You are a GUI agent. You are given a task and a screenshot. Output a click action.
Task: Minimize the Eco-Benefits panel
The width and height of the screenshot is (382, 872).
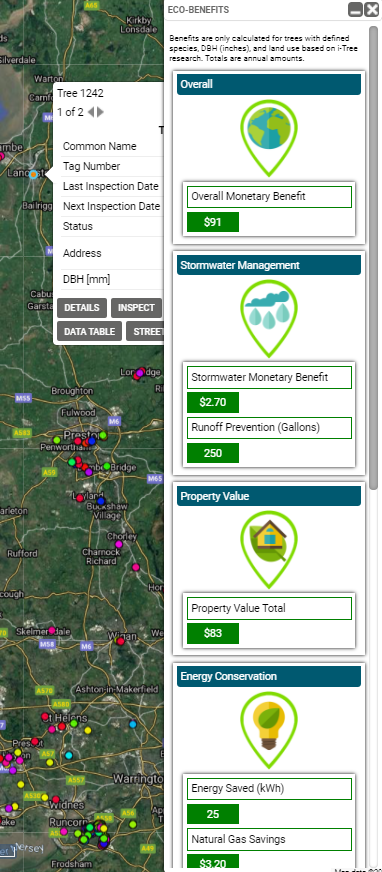355,9
